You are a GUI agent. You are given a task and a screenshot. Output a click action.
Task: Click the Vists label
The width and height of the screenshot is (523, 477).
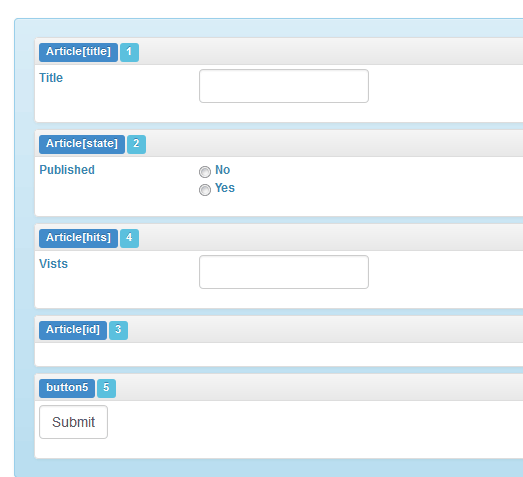pyautogui.click(x=53, y=264)
